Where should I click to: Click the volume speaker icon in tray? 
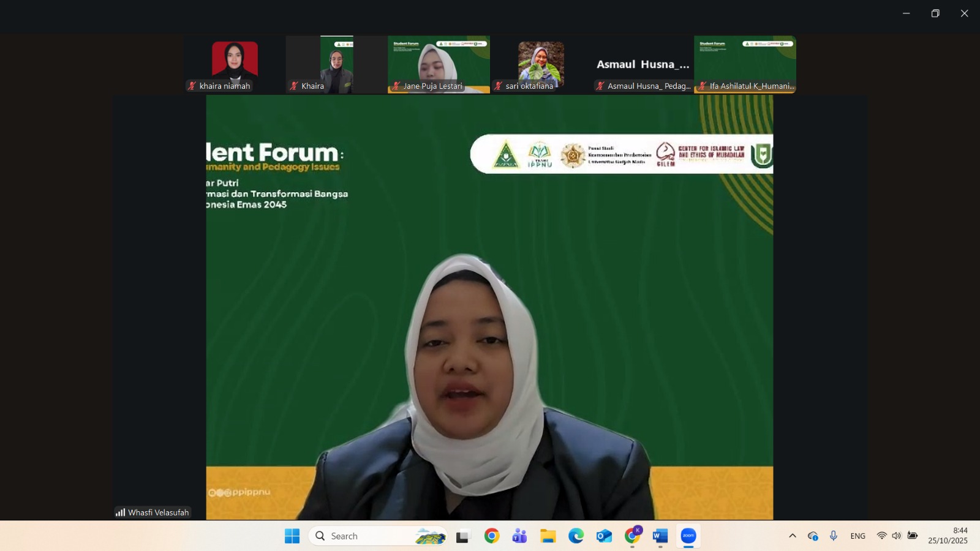897,536
